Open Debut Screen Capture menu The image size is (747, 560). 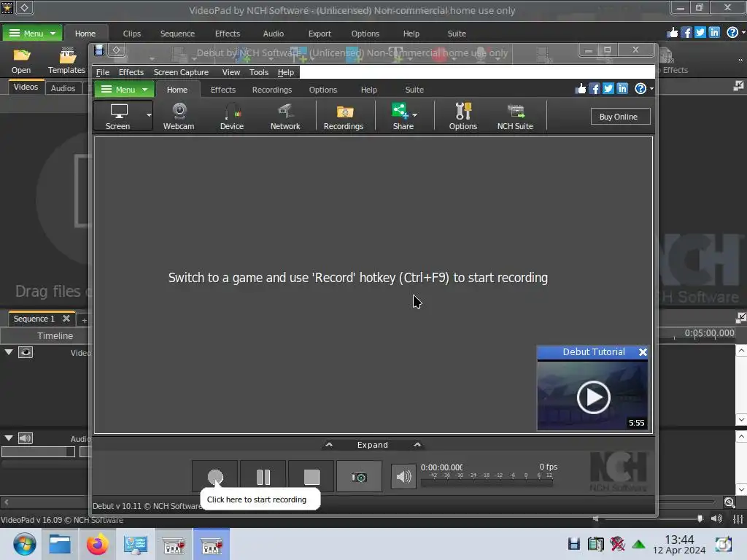(x=181, y=72)
